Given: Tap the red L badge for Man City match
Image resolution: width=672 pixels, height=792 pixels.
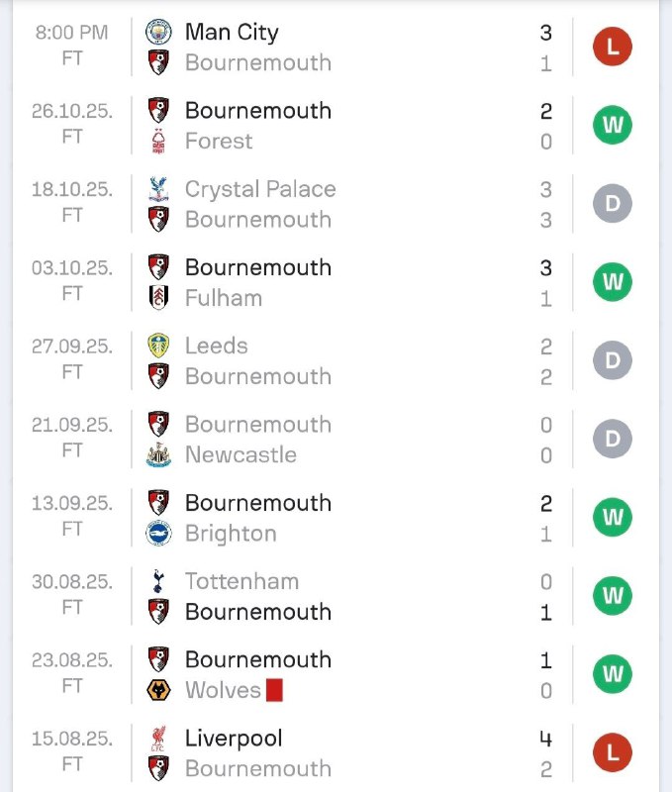Looking at the screenshot, I should 612,47.
